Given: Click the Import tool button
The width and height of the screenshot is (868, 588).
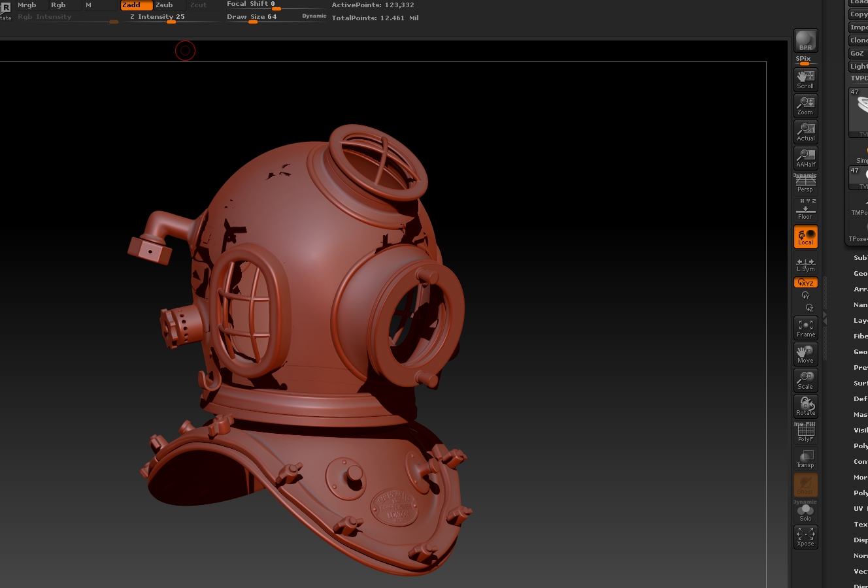Looking at the screenshot, I should coord(858,27).
